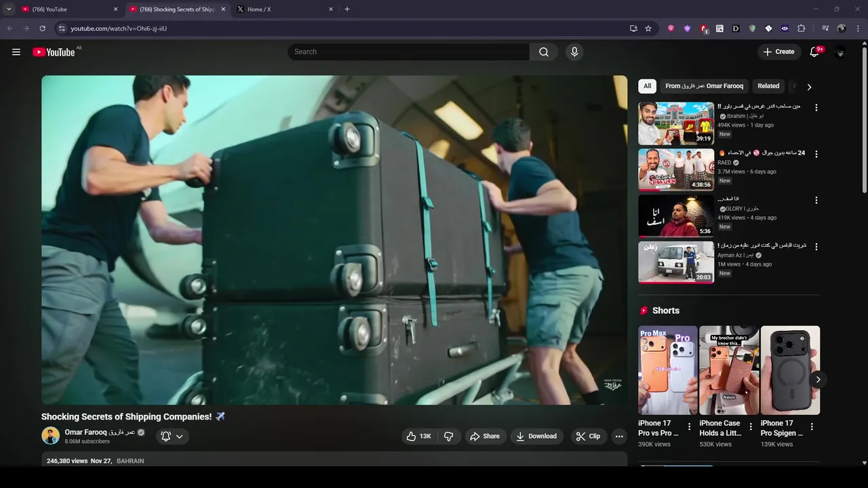Open iPhone 17 Pro Spigen short
This screenshot has width=868, height=488.
pos(790,370)
